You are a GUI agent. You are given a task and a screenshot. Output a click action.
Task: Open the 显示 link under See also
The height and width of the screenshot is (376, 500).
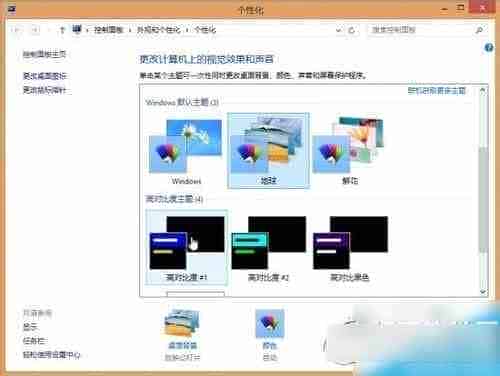[x=30, y=327]
